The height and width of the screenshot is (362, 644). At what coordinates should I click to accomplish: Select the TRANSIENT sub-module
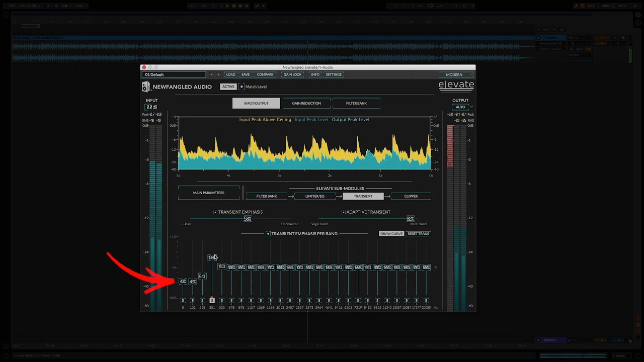click(363, 196)
